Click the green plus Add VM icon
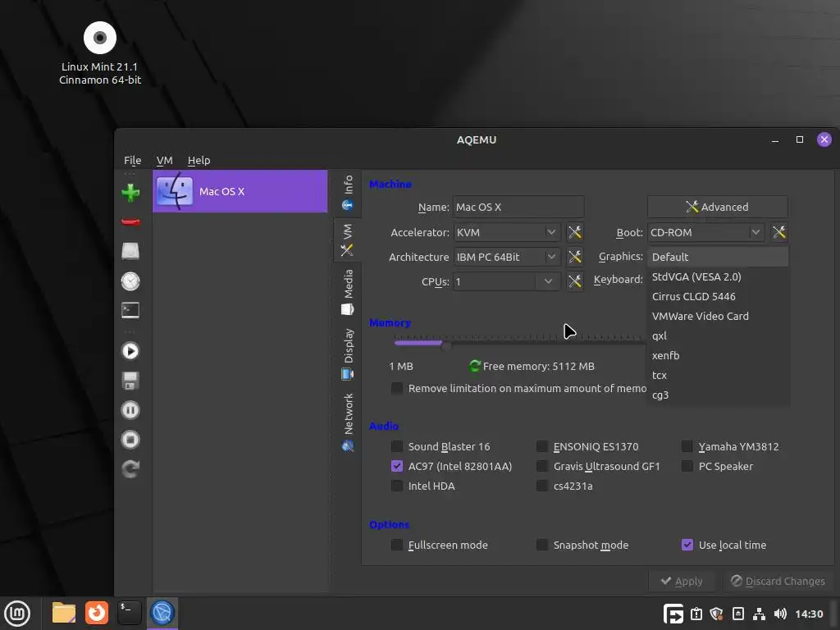Screen dimensions: 840x630 click(130, 193)
